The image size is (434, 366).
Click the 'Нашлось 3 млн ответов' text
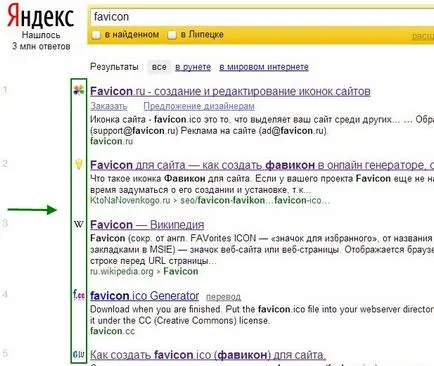(41, 40)
